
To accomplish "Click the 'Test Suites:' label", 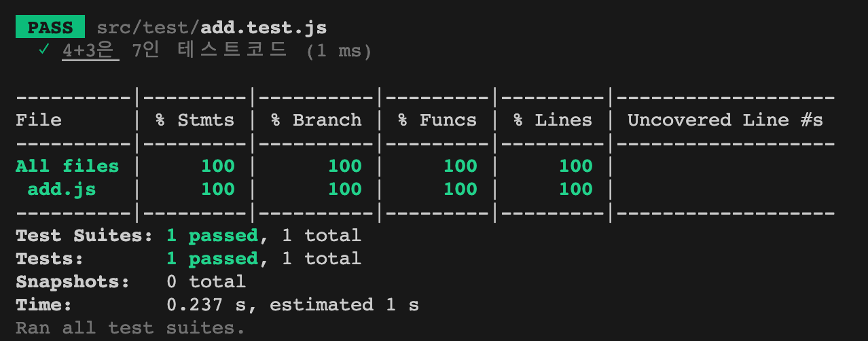I will (85, 236).
